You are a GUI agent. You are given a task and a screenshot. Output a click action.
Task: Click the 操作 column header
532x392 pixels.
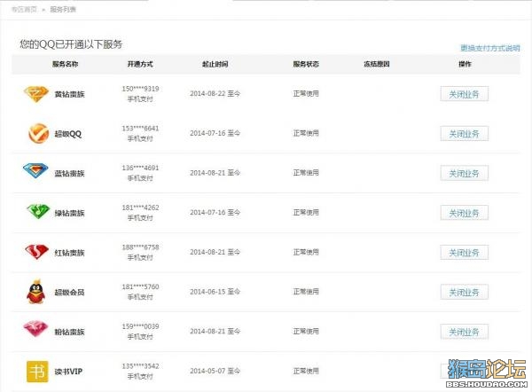(465, 64)
